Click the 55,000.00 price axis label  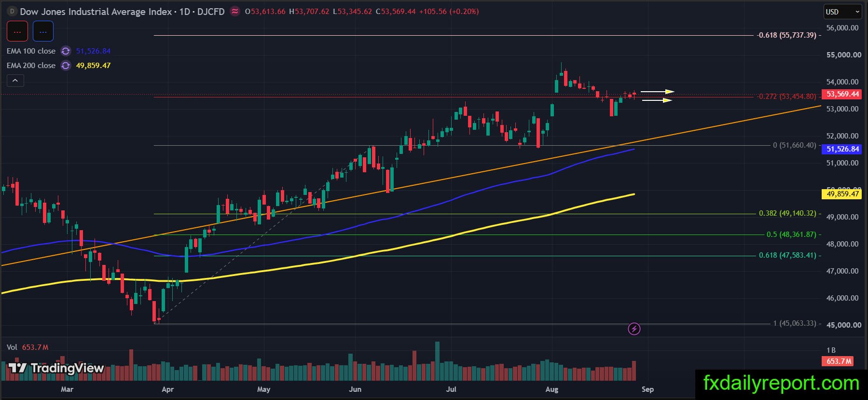tap(843, 55)
